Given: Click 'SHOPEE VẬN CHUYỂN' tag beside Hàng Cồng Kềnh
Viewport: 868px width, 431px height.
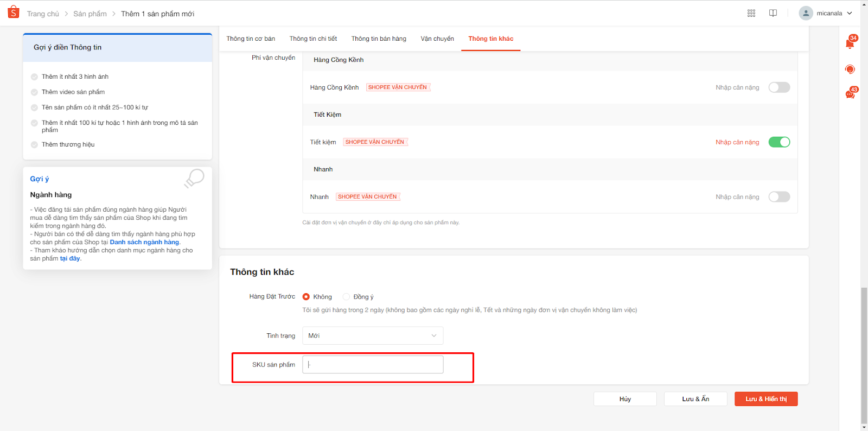Looking at the screenshot, I should click(x=398, y=87).
